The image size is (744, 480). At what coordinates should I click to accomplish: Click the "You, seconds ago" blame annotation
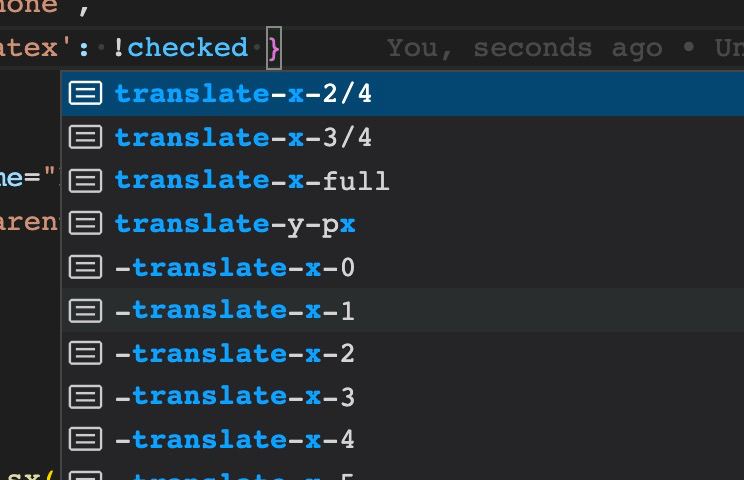(524, 48)
